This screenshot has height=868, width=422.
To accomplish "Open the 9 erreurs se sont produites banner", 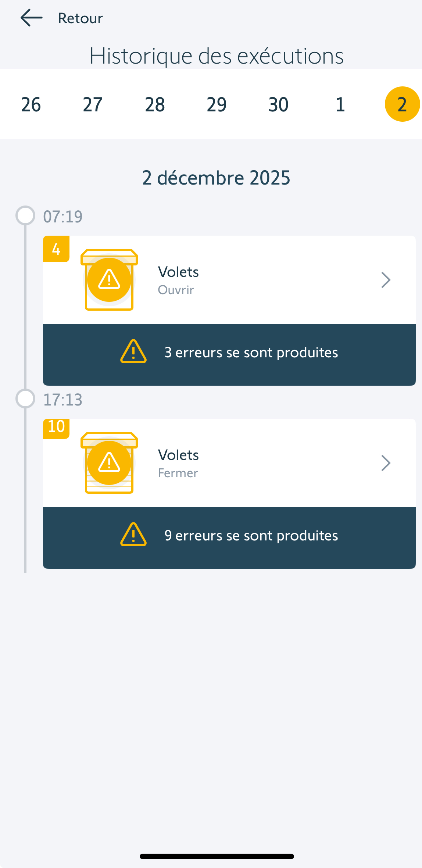I will pos(251,536).
